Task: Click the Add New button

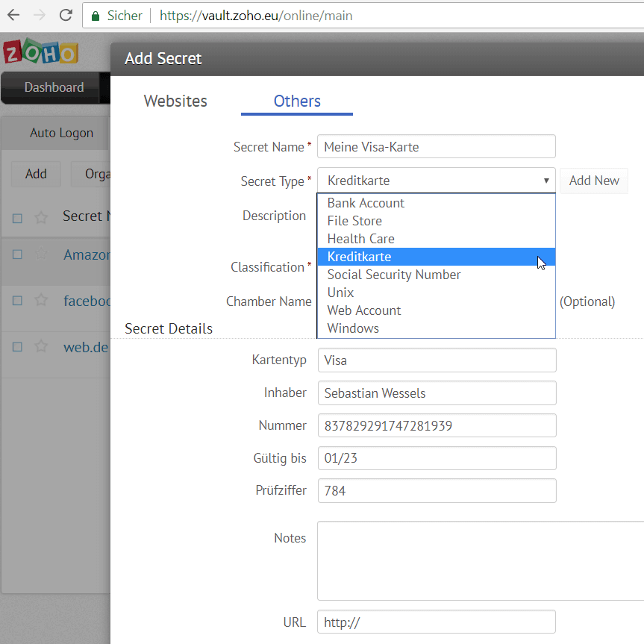Action: click(594, 181)
